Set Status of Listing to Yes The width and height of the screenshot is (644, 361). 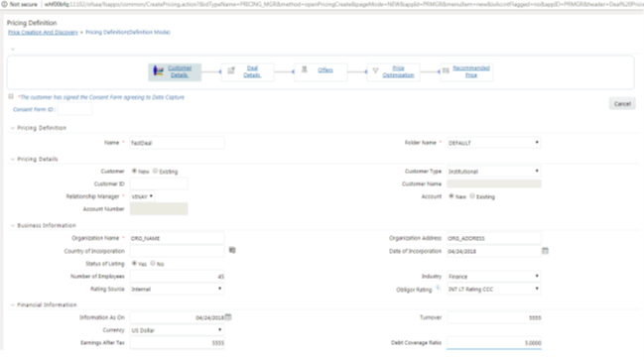134,263
